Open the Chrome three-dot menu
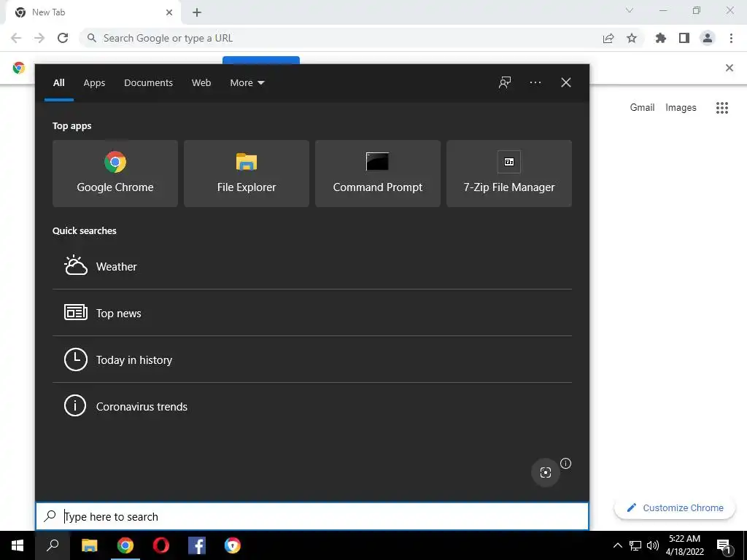Viewport: 747px width, 560px height. point(731,38)
